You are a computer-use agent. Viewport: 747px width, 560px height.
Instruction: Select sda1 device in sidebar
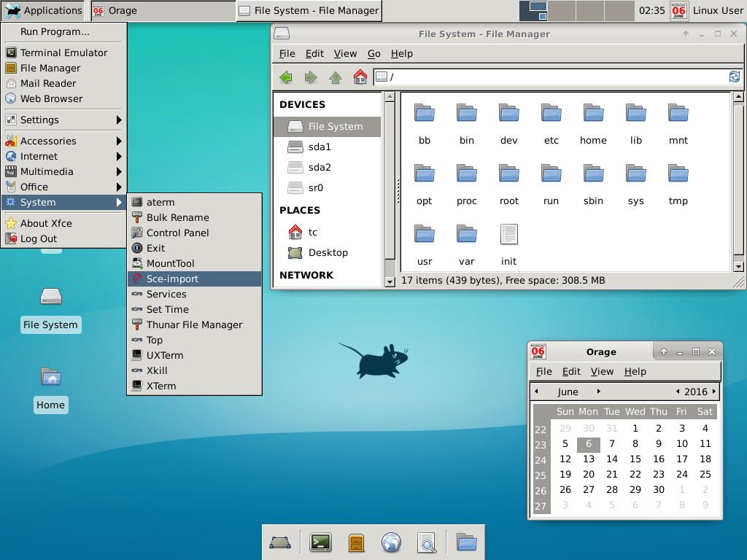coord(320,147)
